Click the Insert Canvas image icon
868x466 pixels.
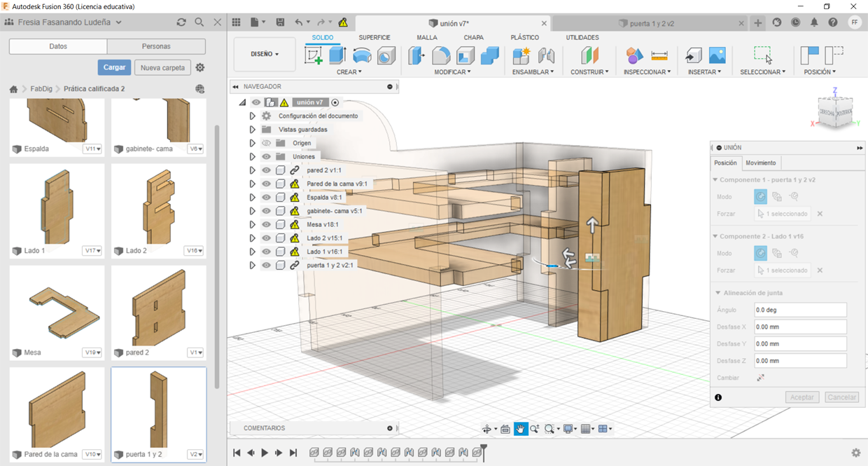click(717, 55)
